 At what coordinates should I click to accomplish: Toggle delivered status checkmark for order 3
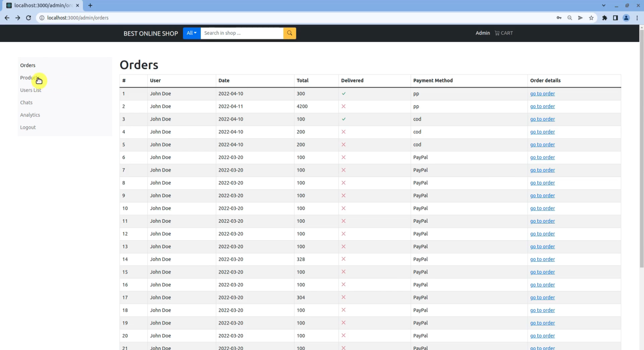344,119
